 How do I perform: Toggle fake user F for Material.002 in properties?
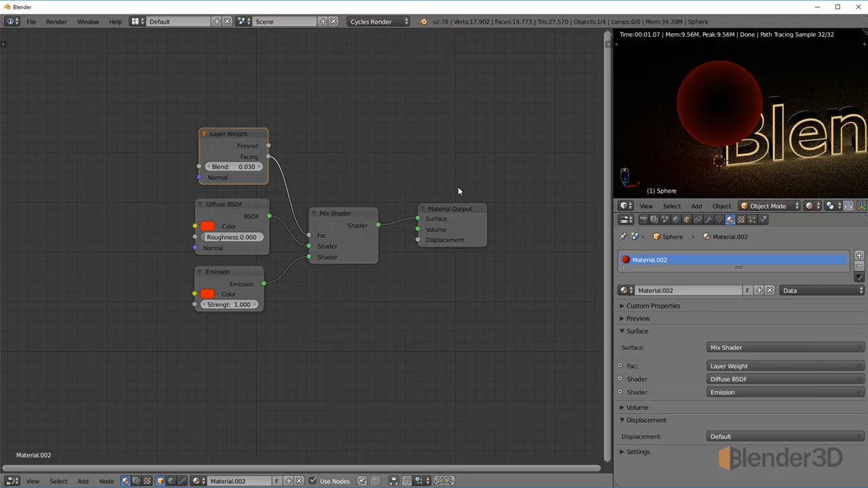(x=747, y=291)
